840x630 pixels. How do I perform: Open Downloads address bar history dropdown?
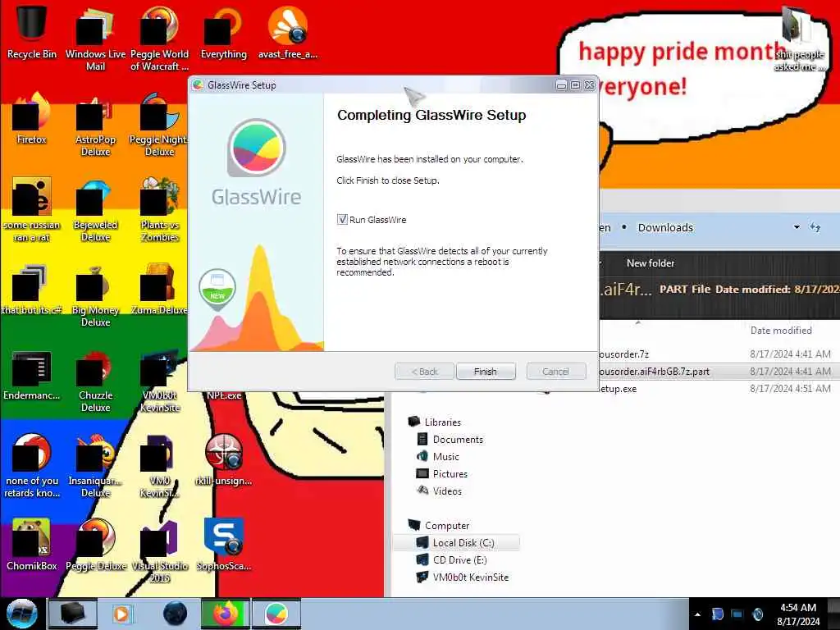click(x=797, y=227)
